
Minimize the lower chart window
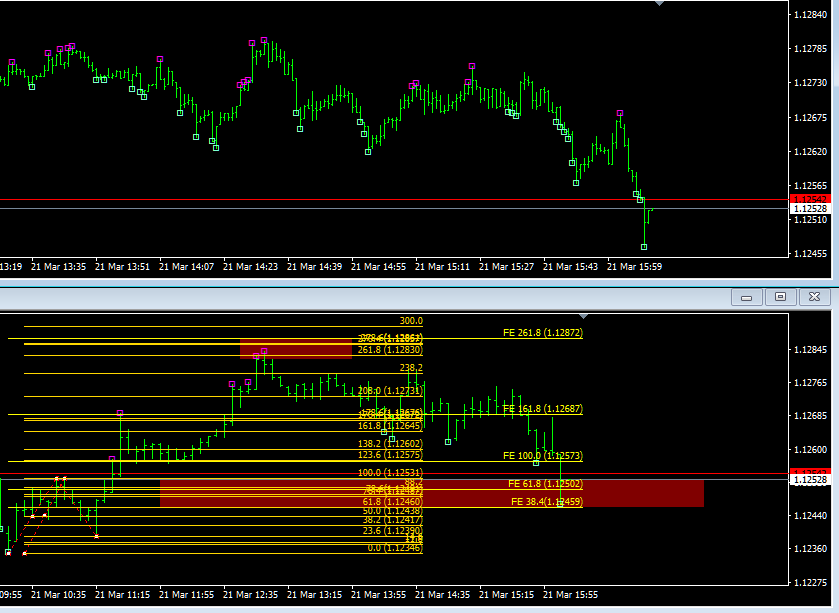point(747,297)
